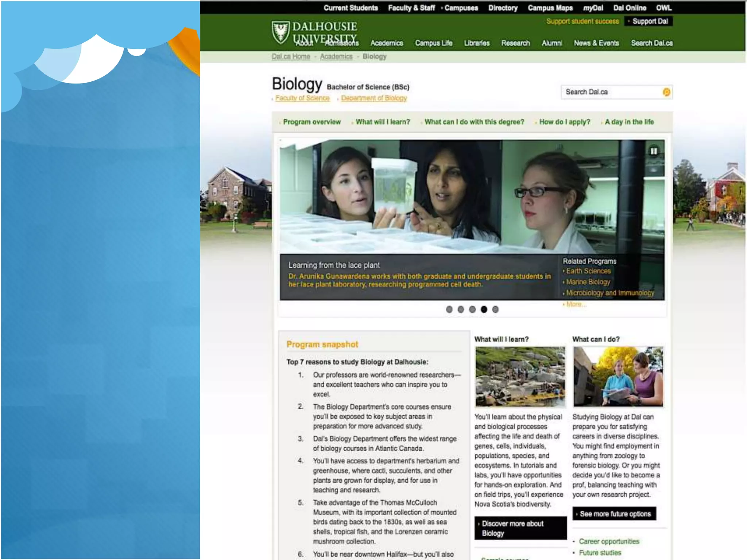Click the orange search icon beside Search Dal.ca
Screen dimensions: 747x560
coord(666,92)
